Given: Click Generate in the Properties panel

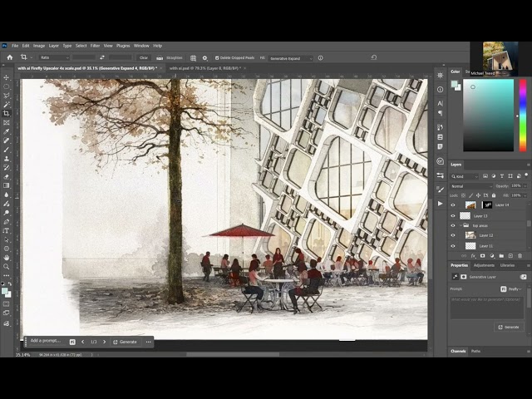Looking at the screenshot, I should point(509,327).
